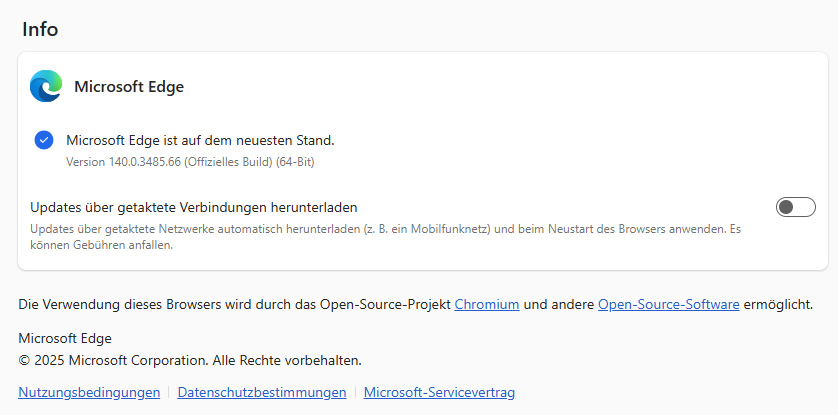Open the Datenschutzbestimmungen link
Viewport: 838px width, 415px height.
click(262, 393)
